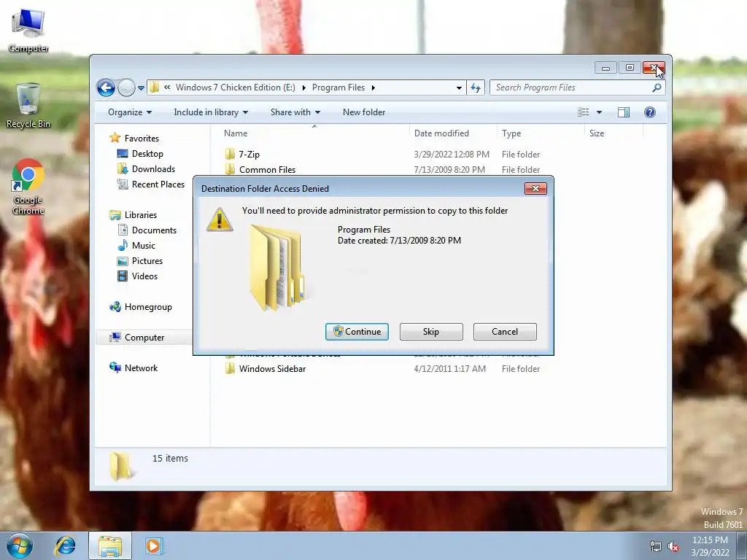The height and width of the screenshot is (560, 747).
Task: Expand the Program Files breadcrumb arrow
Action: pyautogui.click(x=373, y=87)
